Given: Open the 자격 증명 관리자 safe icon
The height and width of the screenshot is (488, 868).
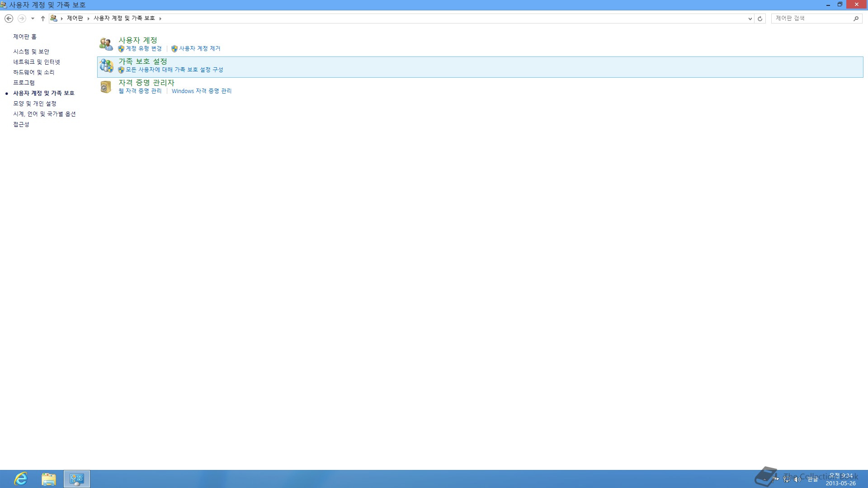Looking at the screenshot, I should [x=106, y=87].
